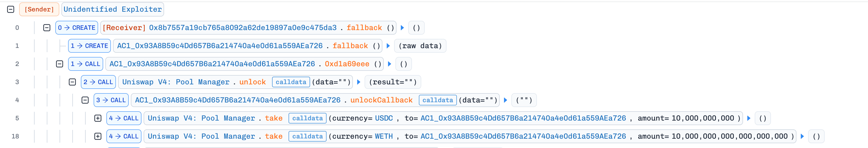
Task: Collapse the row 0 CREATE call node
Action: (x=47, y=28)
